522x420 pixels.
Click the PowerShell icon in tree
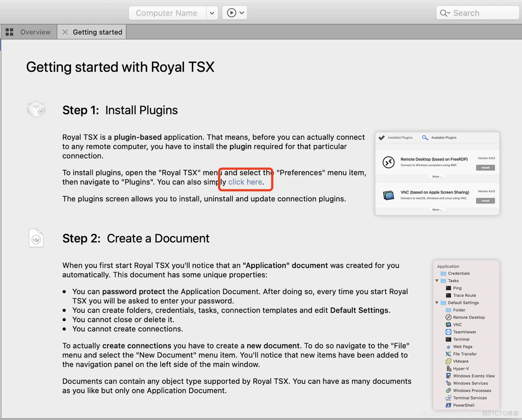point(448,405)
